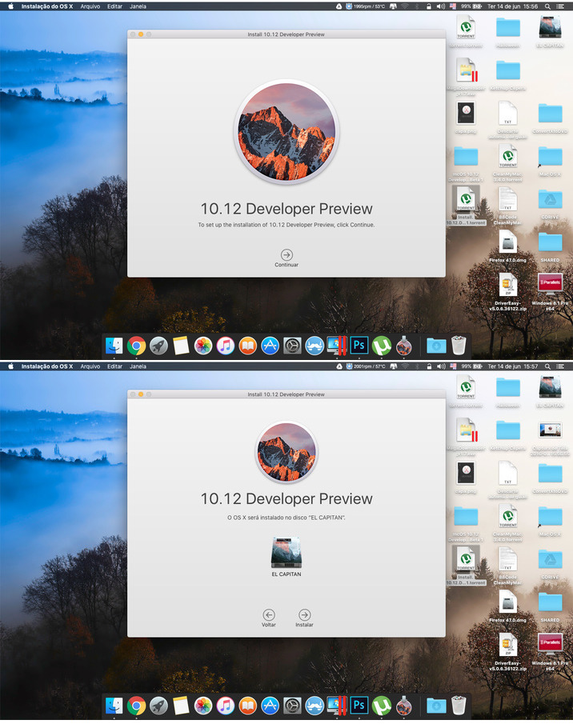Select the Halloween folder on the 15:56 desktop
573x728 pixels.
tap(508, 27)
